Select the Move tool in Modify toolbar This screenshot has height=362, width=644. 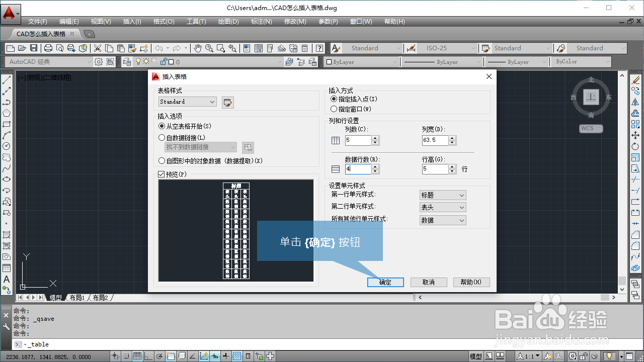click(635, 135)
